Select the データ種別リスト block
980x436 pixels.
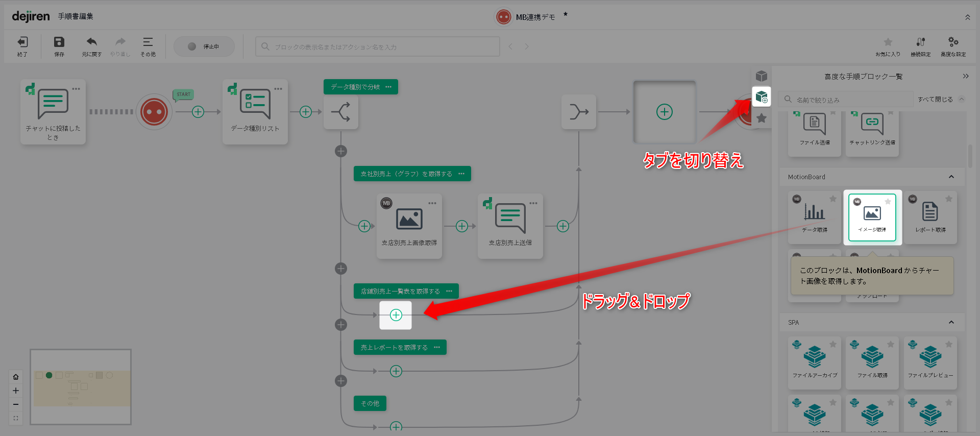[255, 112]
